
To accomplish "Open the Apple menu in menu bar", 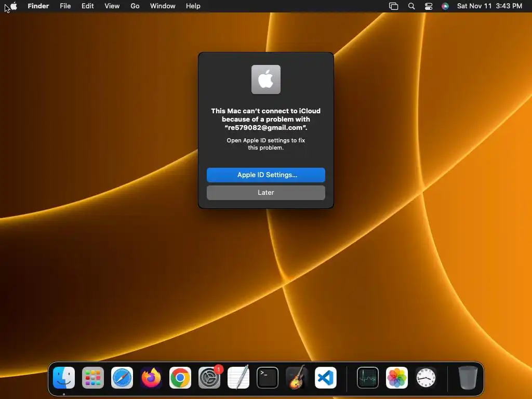I will [14, 6].
